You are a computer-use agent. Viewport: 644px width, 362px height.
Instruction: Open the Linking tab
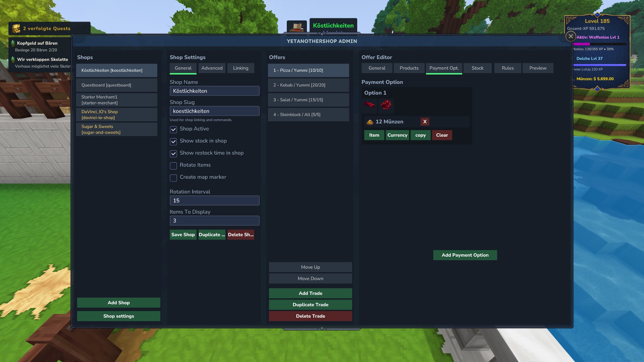click(241, 68)
